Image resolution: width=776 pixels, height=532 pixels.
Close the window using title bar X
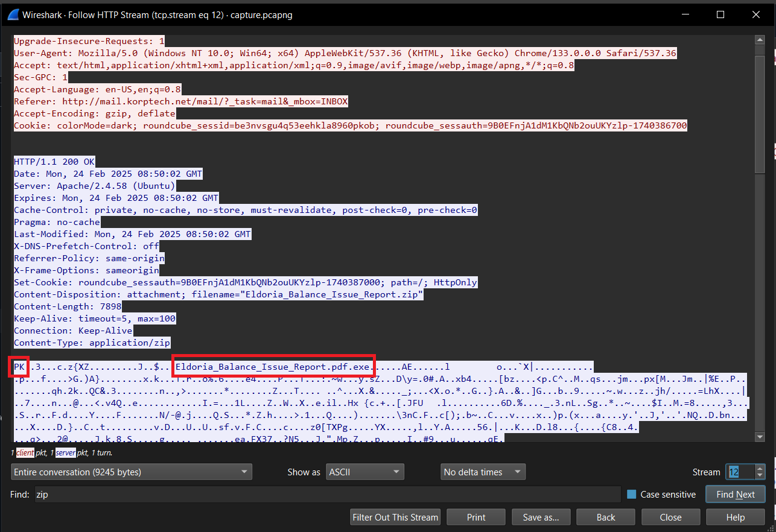(x=754, y=14)
